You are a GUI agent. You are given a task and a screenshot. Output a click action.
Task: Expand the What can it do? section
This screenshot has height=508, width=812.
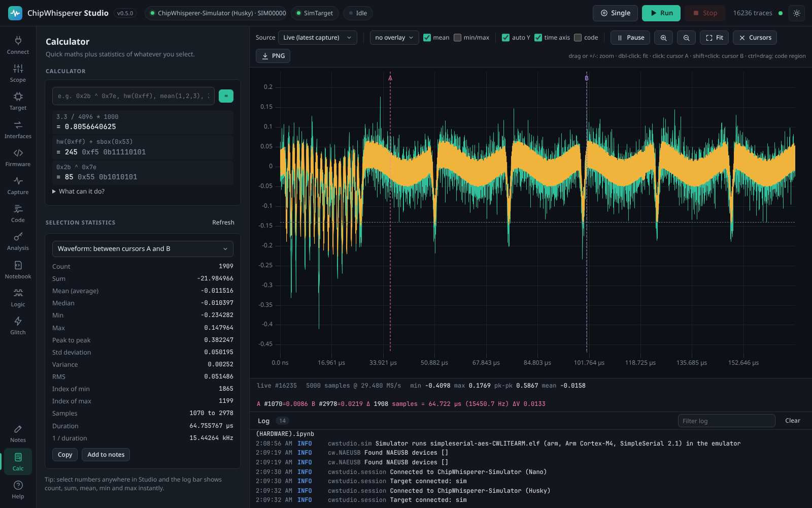pos(79,192)
